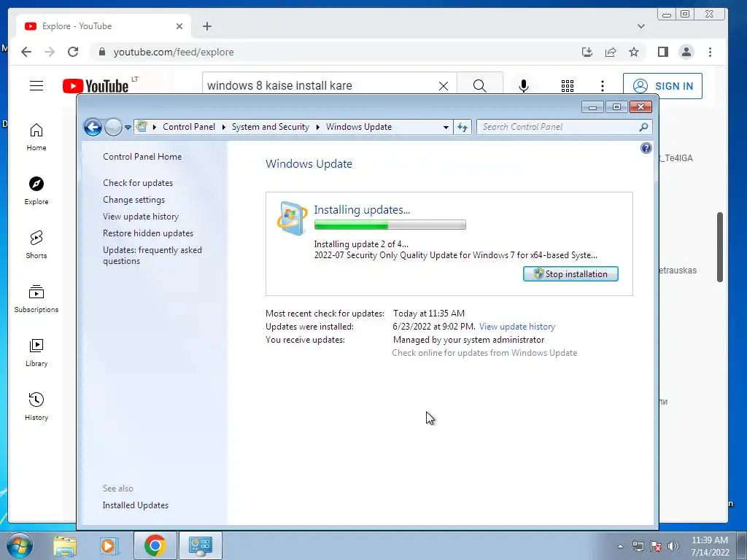Open View update history in sidebar
This screenshot has height=560, width=747.
coord(141,216)
